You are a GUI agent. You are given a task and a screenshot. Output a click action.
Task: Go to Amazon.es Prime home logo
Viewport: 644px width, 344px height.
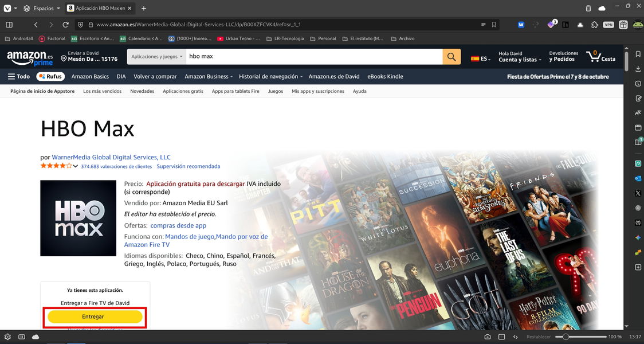[30, 58]
